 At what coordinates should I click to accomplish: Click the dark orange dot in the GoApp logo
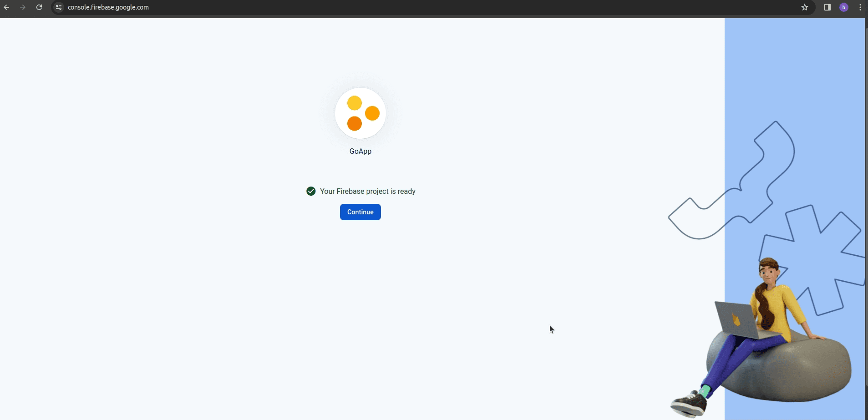coord(354,123)
